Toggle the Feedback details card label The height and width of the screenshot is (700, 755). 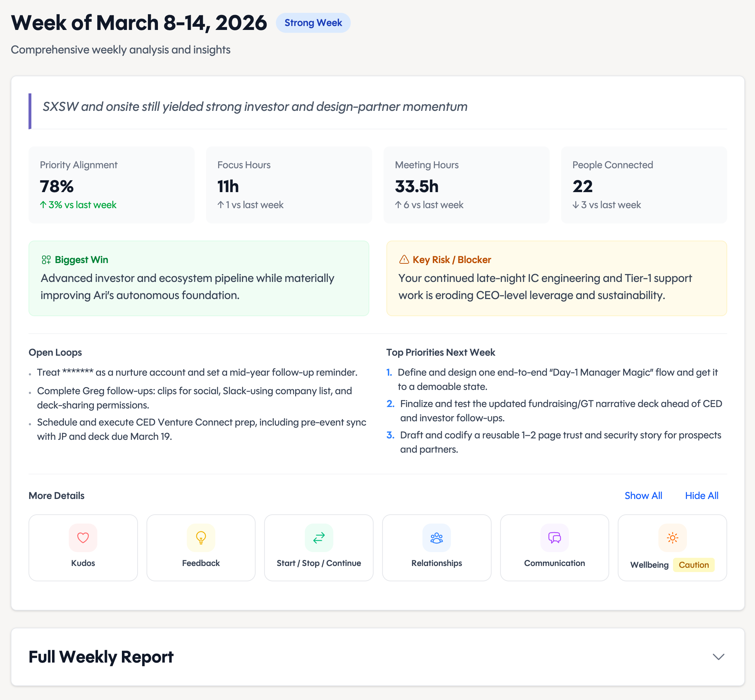pyautogui.click(x=201, y=563)
